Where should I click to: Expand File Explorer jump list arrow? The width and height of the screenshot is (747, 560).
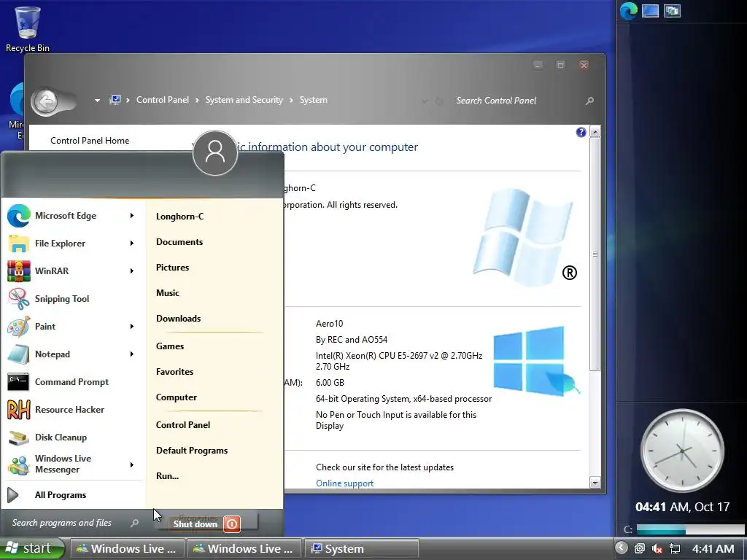(x=132, y=244)
